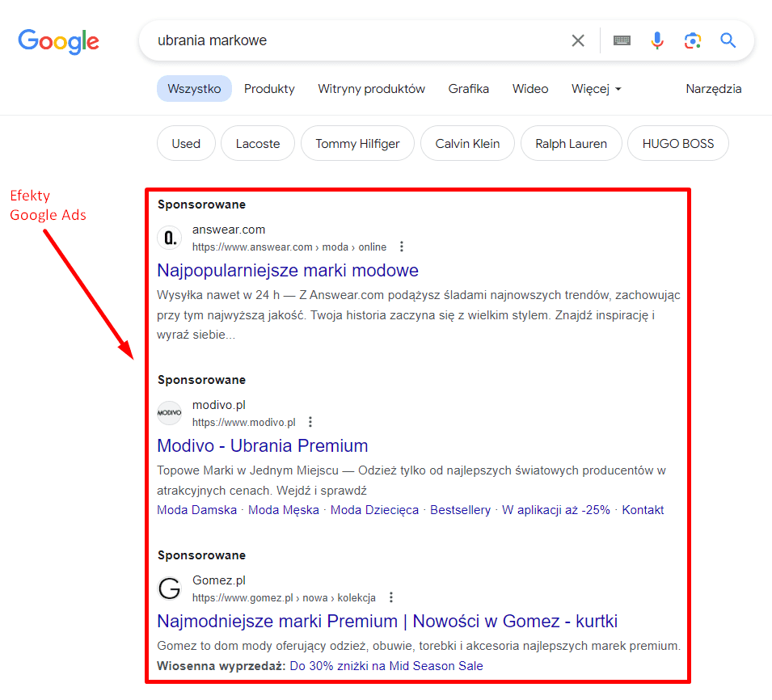This screenshot has height=700, width=772.
Task: Open ad options for Gomez.pl result
Action: point(391,597)
